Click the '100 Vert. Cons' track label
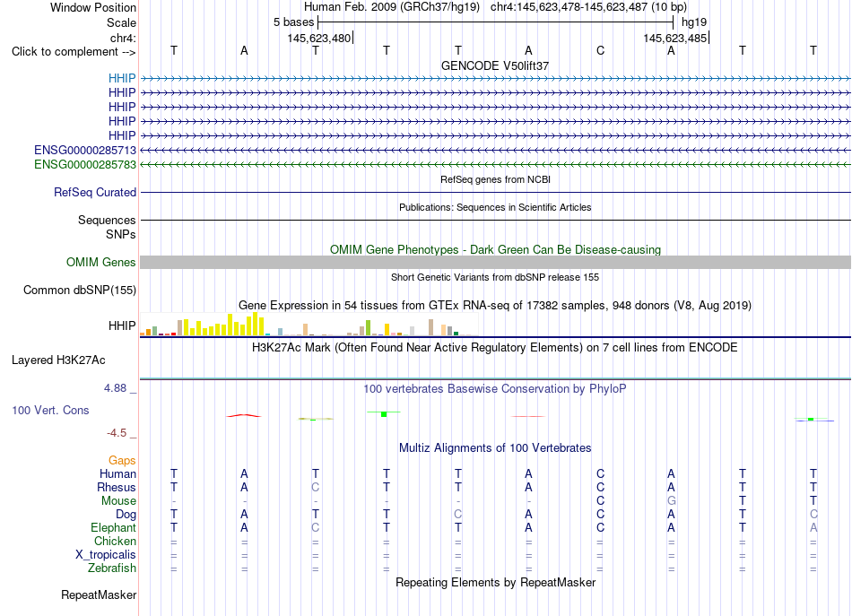This screenshot has width=852, height=616. pyautogui.click(x=50, y=410)
